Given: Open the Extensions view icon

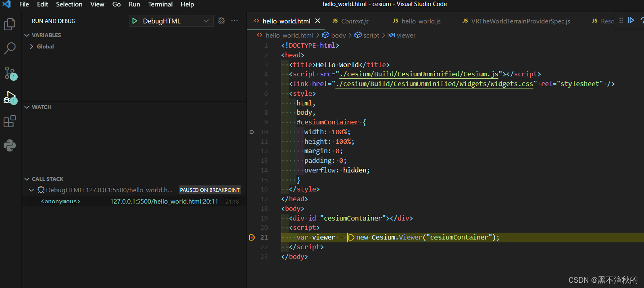Looking at the screenshot, I should click(x=10, y=121).
